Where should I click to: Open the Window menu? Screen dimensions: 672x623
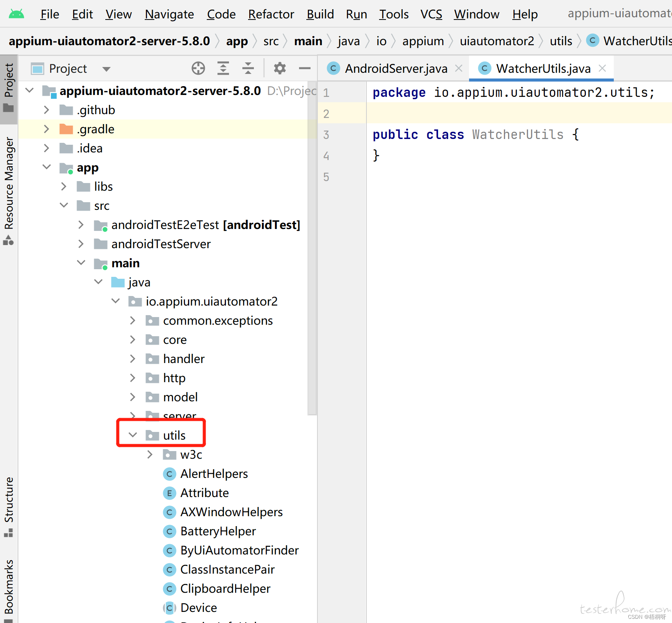477,14
